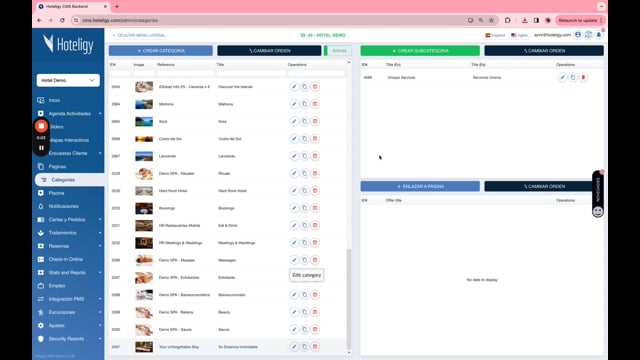Toggle the Activas filter switch
This screenshot has width=640, height=360.
338,51
